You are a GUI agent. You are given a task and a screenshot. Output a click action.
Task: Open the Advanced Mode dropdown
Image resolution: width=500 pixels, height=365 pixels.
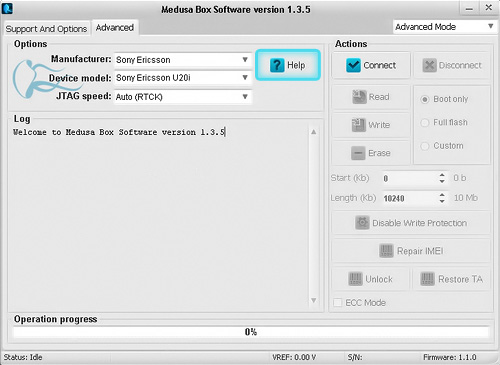444,27
